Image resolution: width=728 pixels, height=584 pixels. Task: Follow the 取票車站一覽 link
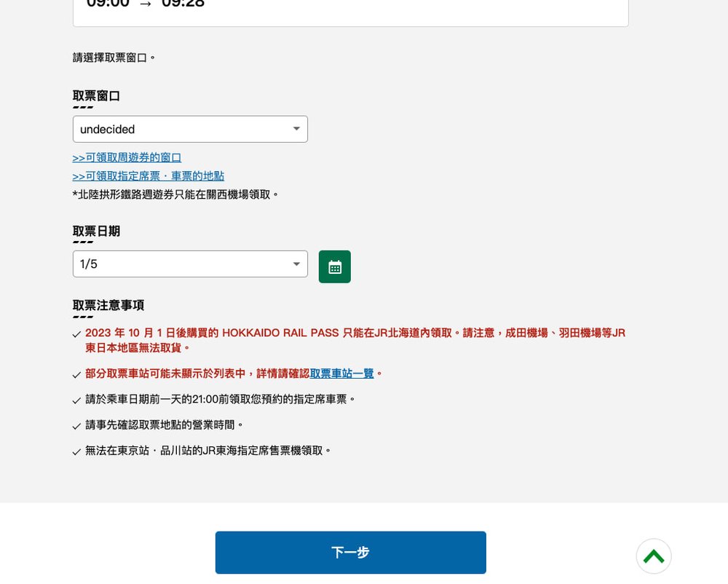point(341,374)
